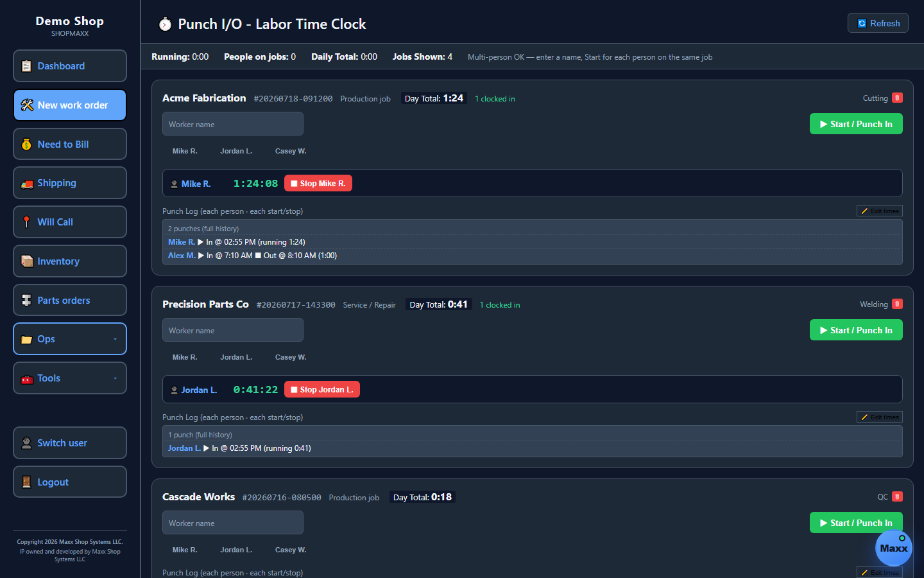Stop Jordan L.'s running timer
The width and height of the screenshot is (924, 578).
pyautogui.click(x=321, y=390)
